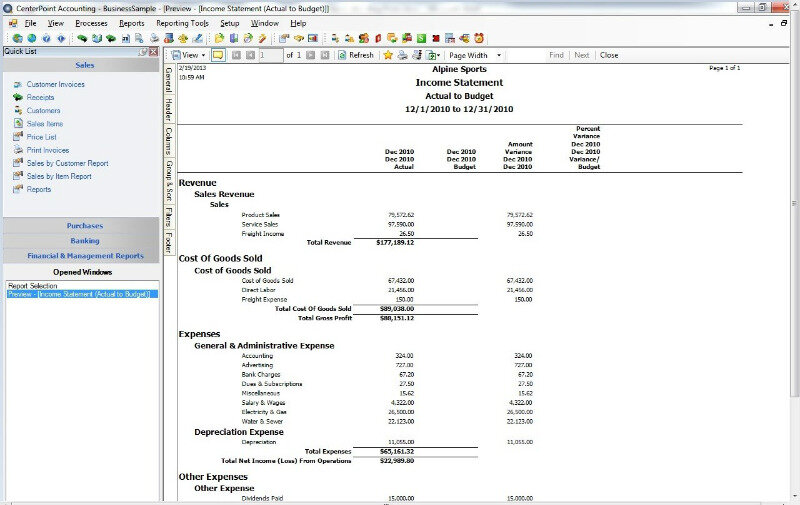Viewport: 800px width, 505px height.
Task: Click the Print Invoices printer icon
Action: click(18, 150)
